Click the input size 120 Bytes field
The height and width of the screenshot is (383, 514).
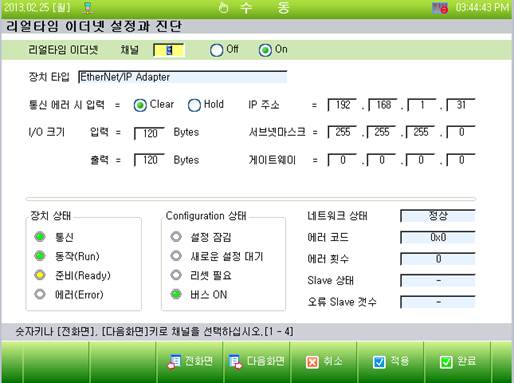149,133
